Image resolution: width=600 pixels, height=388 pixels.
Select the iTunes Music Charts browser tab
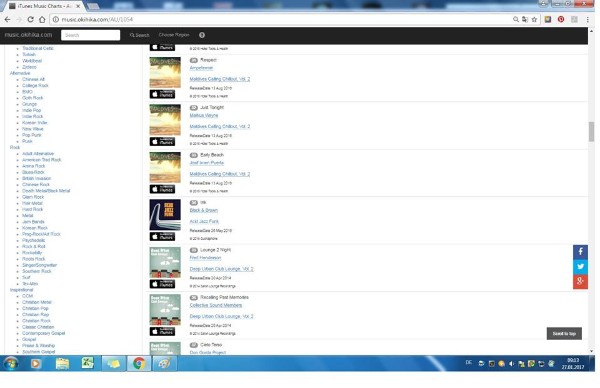point(44,6)
